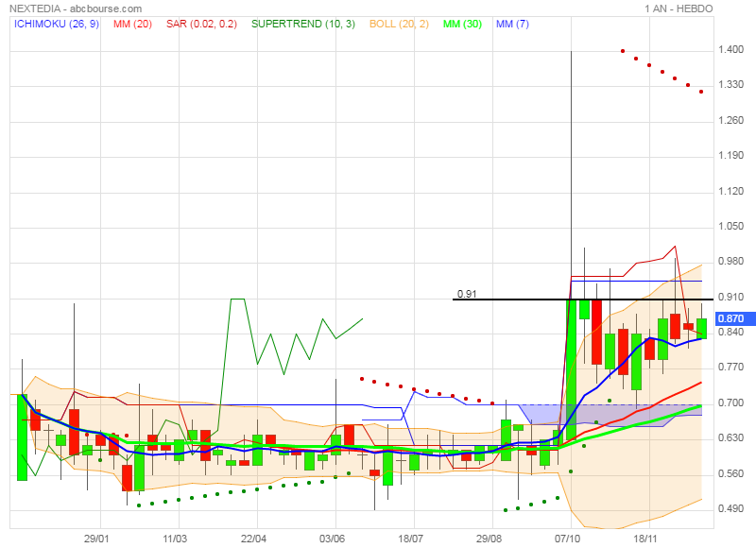
Task: Click the last green candle near 0.870
Action: click(x=701, y=329)
